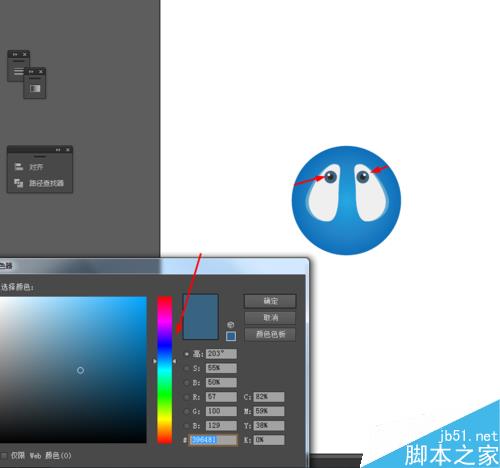Click the G field showing 100
The height and width of the screenshot is (468, 500).
point(221,411)
